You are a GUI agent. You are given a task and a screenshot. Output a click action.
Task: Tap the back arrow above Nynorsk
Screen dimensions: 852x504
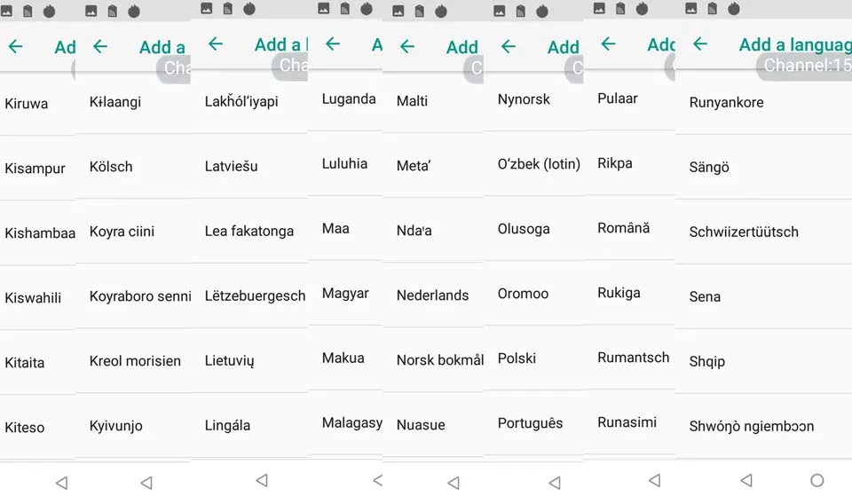click(509, 46)
